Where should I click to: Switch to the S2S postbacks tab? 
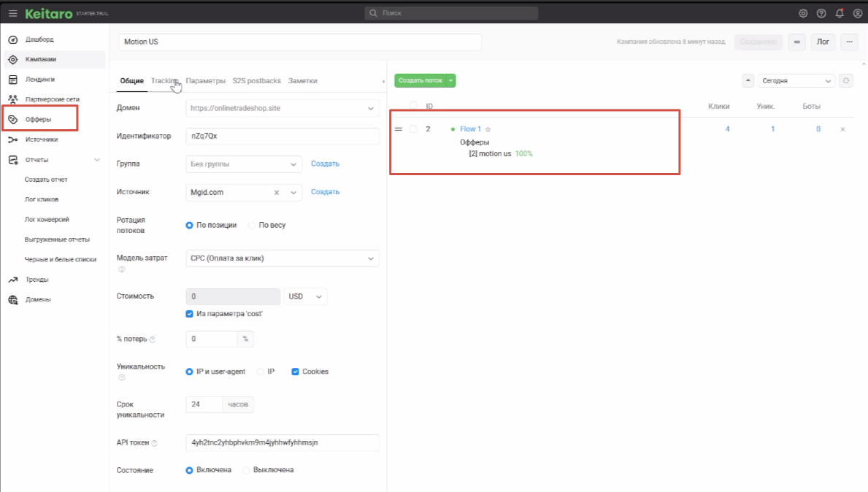coord(256,81)
